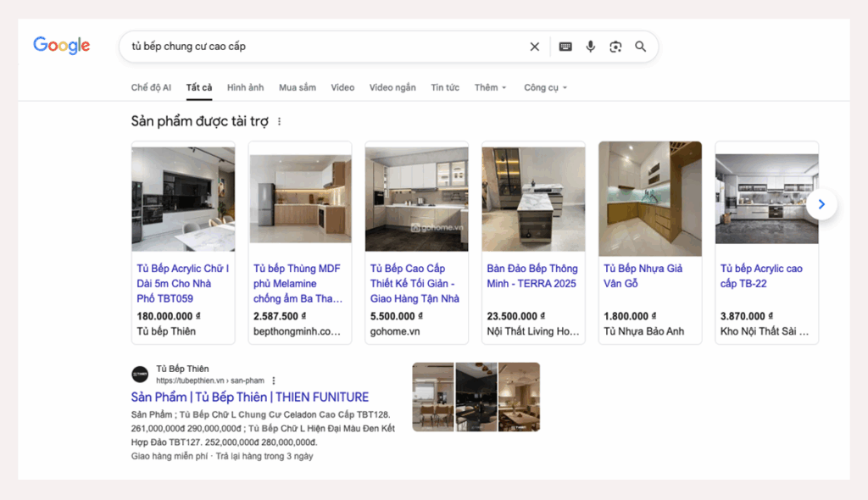868x500 pixels.
Task: Expand the Thêm dropdown menu
Action: tap(491, 87)
